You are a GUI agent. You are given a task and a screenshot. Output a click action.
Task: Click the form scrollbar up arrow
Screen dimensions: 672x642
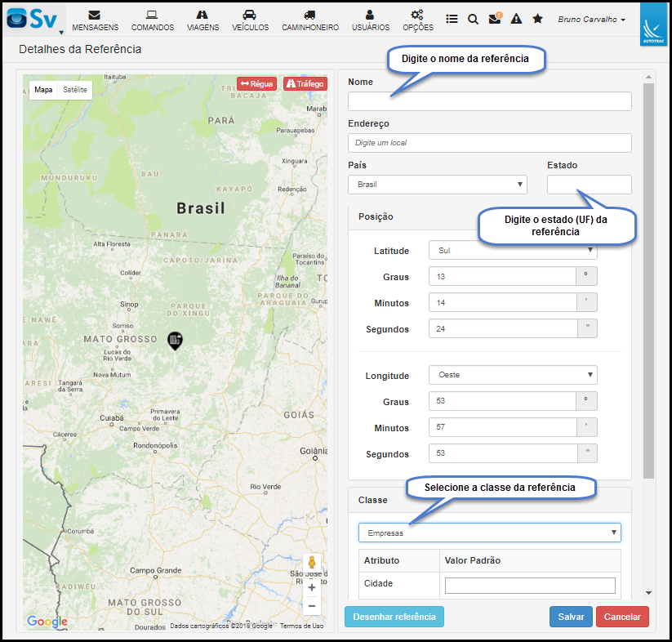coord(648,77)
